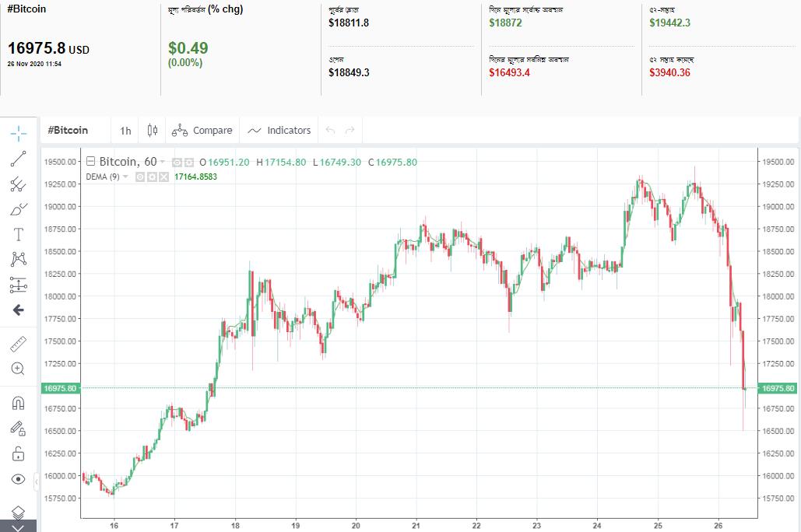Image resolution: width=801 pixels, height=532 pixels.
Task: Click the High value H 17154.80
Action: click(281, 163)
